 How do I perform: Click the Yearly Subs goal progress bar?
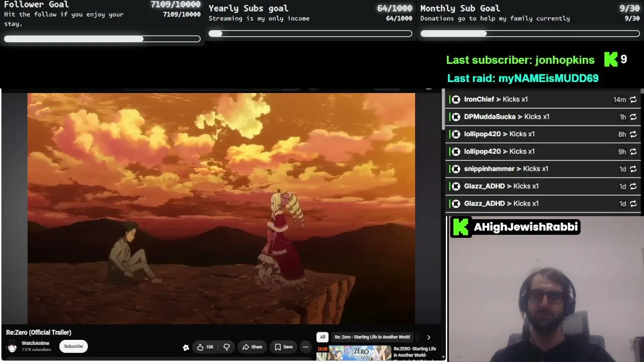pyautogui.click(x=310, y=34)
